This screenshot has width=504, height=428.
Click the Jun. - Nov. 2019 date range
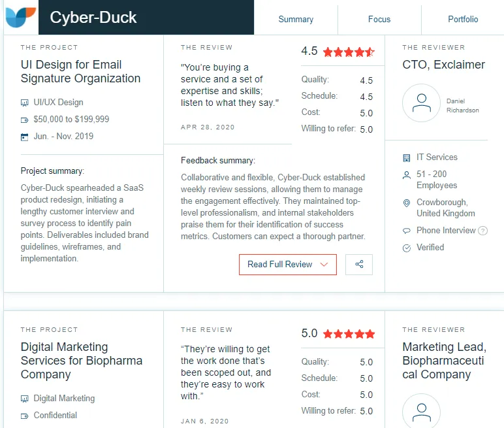click(x=63, y=136)
